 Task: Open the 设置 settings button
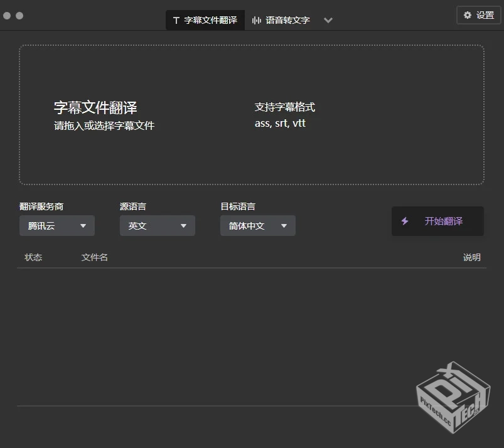pyautogui.click(x=478, y=15)
